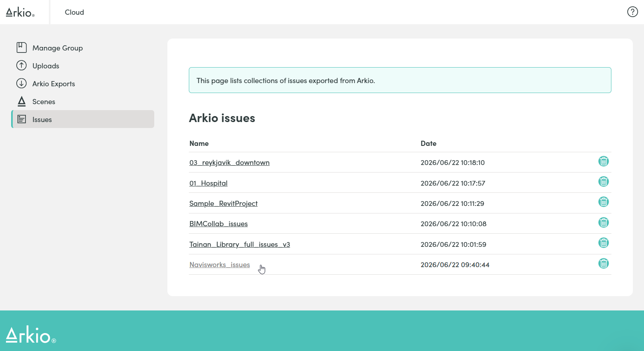This screenshot has height=351, width=644.
Task: Delete the 03_reykjavik_downtown issue collection
Action: [603, 161]
